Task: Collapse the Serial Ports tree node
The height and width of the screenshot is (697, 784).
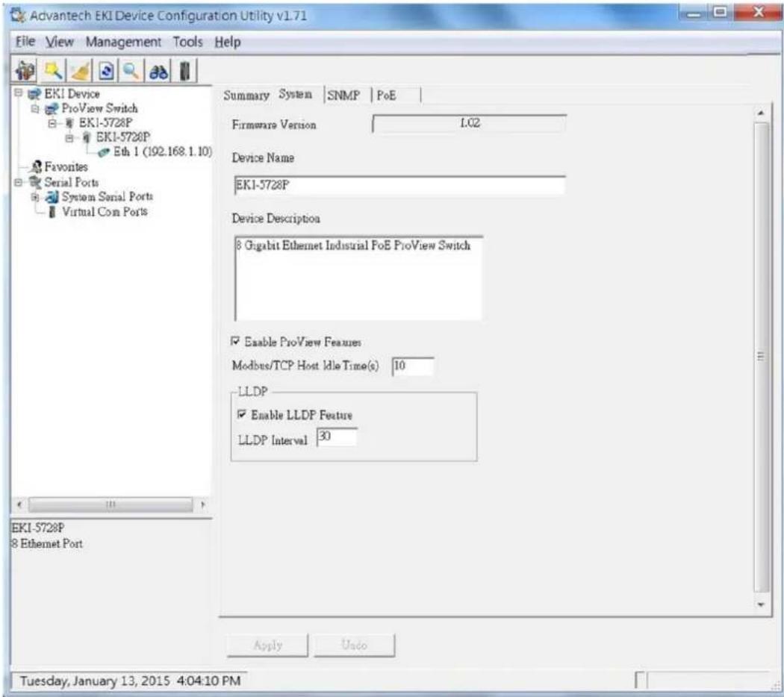Action: coord(19,182)
